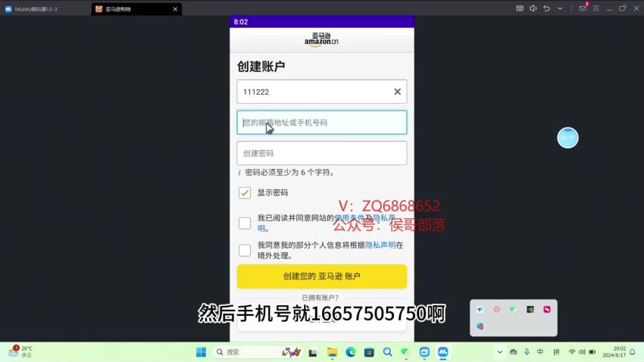This screenshot has height=362, width=644.
Task: Click the 拼 pinyin IME indicator
Action: point(556,351)
